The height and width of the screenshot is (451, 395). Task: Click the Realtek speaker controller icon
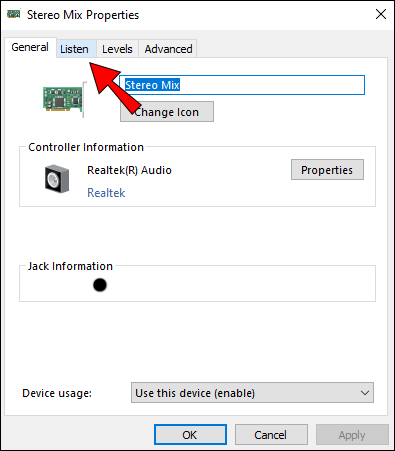(x=57, y=178)
